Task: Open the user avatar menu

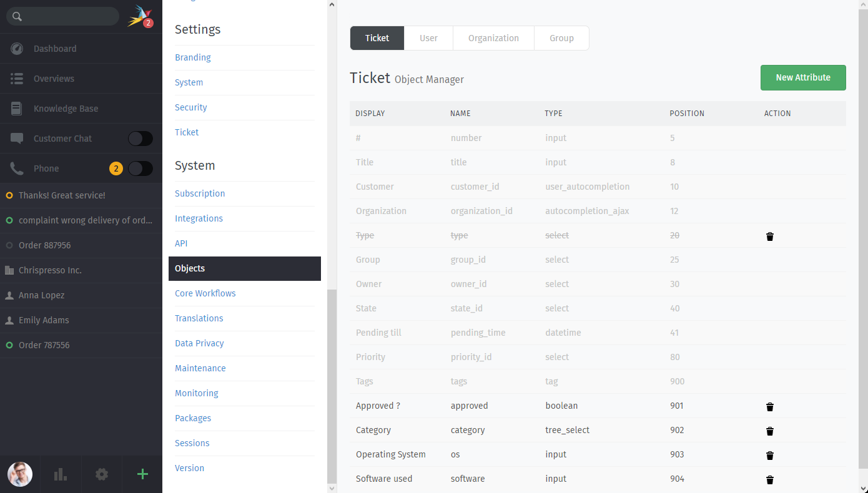Action: [20, 474]
